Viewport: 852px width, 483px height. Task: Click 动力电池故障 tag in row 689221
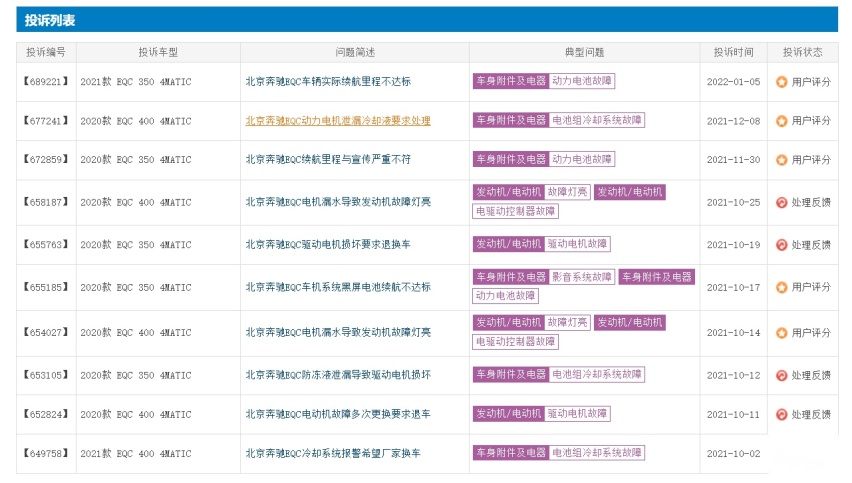click(582, 81)
